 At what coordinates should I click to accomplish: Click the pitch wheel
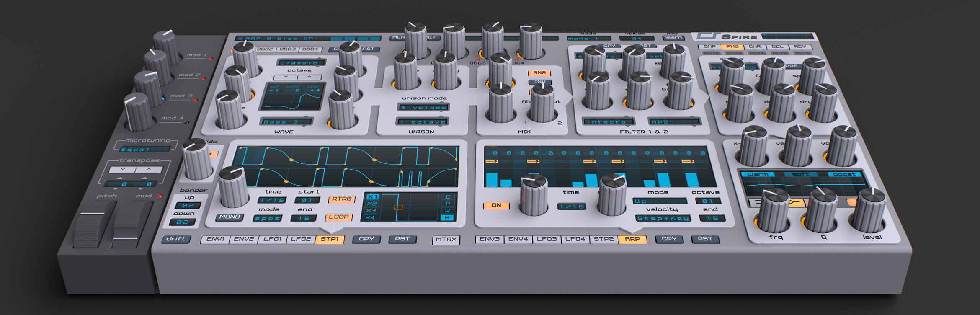coord(93,225)
